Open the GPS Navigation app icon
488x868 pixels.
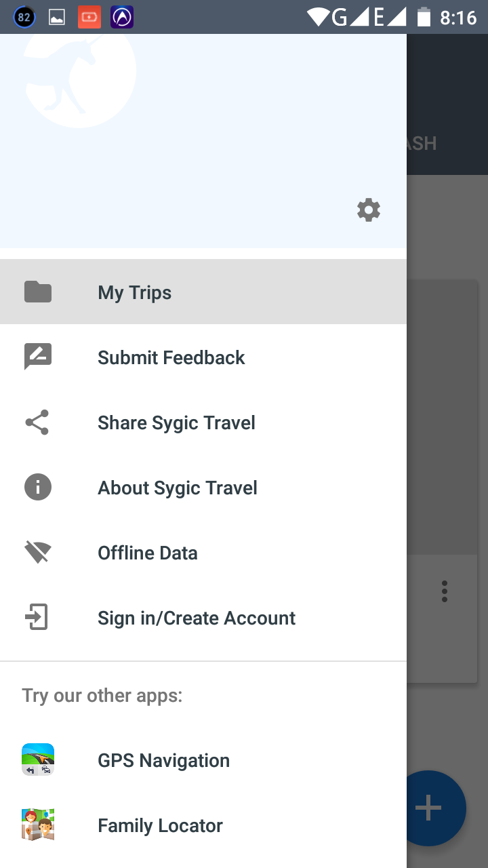pos(38,760)
